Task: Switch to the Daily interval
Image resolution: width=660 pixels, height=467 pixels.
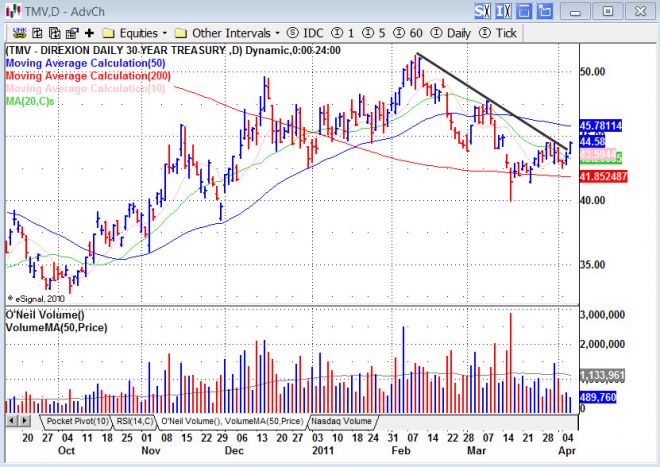Action: click(451, 33)
